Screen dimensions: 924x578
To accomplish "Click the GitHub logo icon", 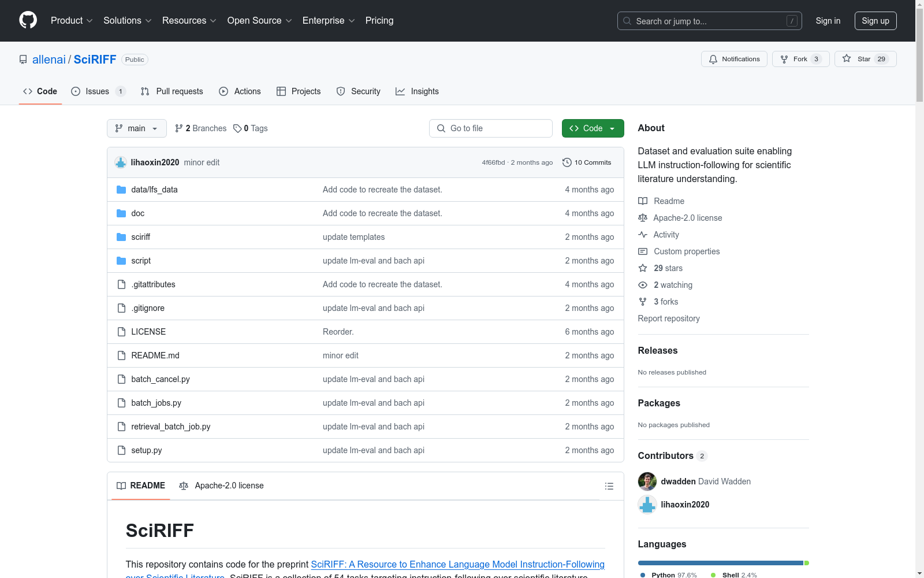I will pyautogui.click(x=28, y=20).
